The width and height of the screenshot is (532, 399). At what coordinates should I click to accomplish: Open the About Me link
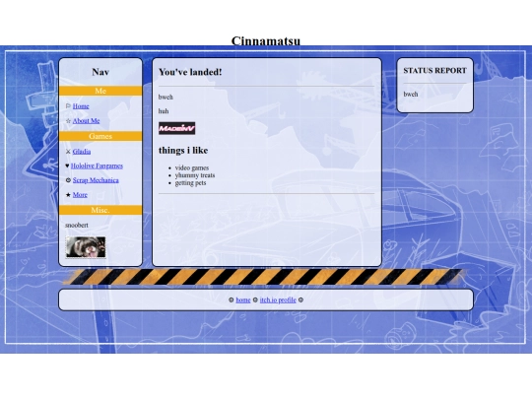pos(86,121)
